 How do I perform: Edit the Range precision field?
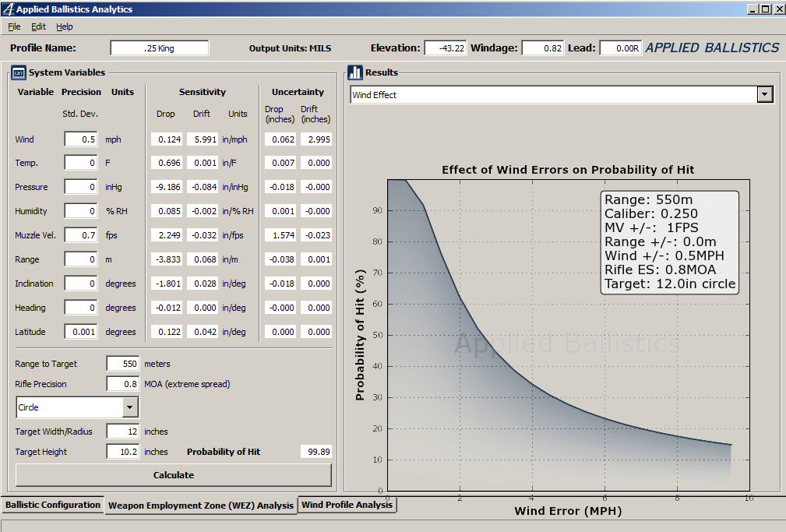coord(81,259)
